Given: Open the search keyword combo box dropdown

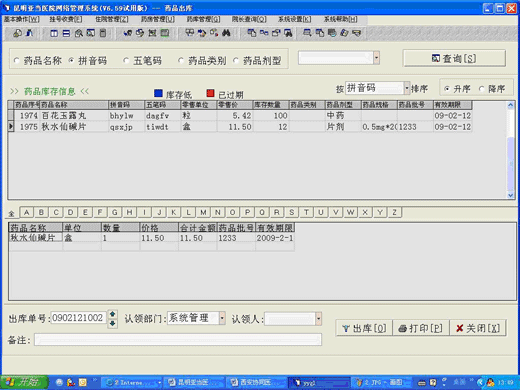Looking at the screenshot, I should (x=376, y=58).
